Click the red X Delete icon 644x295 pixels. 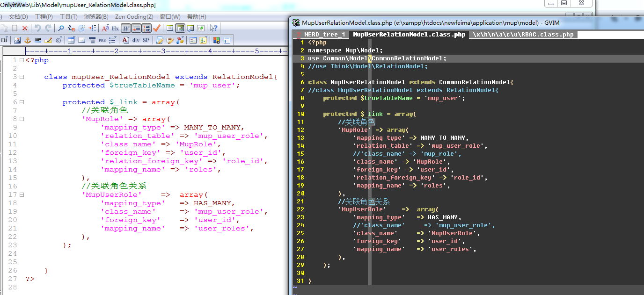click(25, 28)
